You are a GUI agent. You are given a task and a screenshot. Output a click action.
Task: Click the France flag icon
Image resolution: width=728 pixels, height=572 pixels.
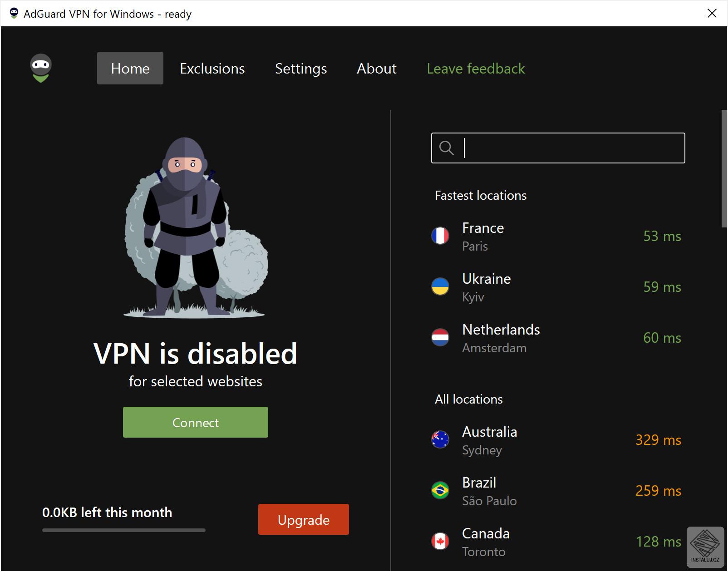440,236
